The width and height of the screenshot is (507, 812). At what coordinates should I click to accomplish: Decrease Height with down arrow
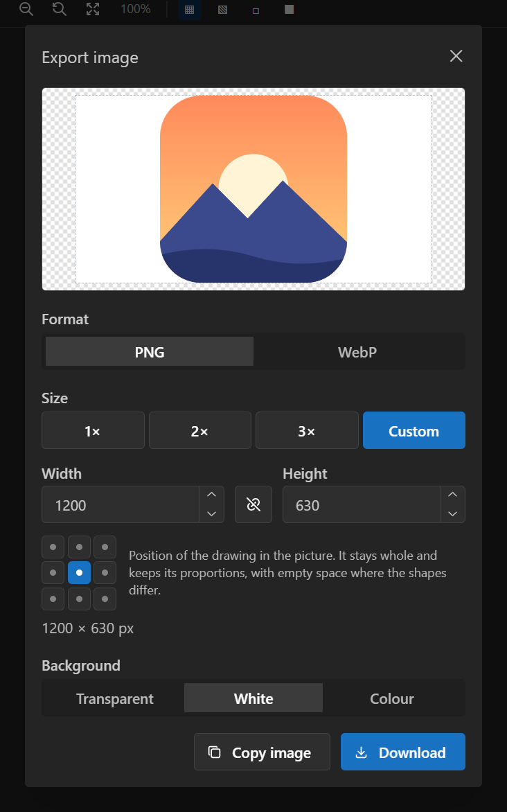452,513
